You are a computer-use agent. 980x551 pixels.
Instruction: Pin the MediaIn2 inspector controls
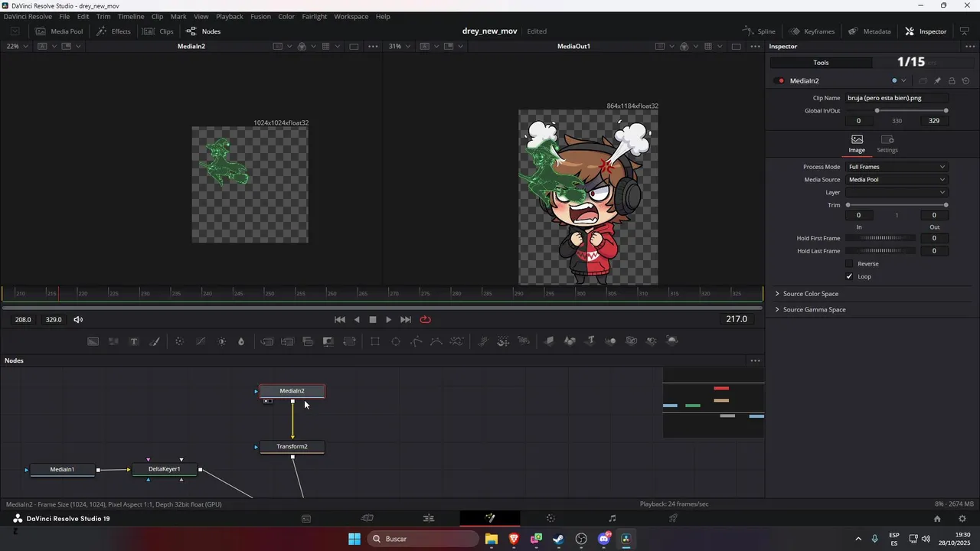tap(937, 80)
